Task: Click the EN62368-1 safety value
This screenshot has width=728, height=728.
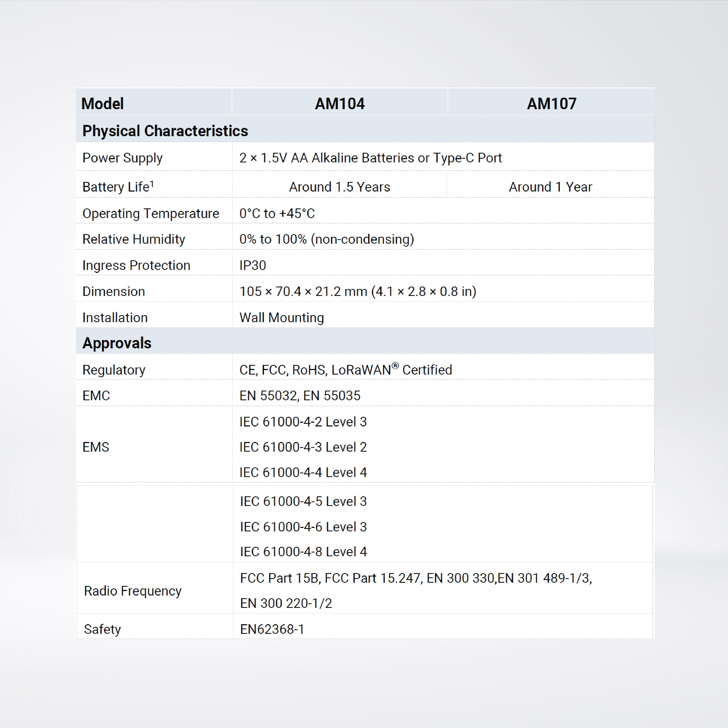Action: tap(272, 629)
